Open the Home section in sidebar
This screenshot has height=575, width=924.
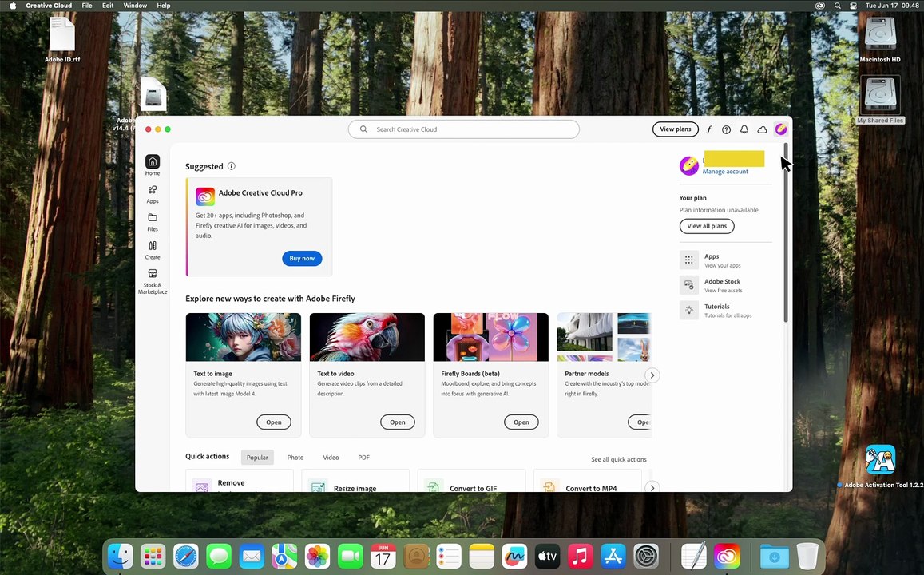(152, 165)
